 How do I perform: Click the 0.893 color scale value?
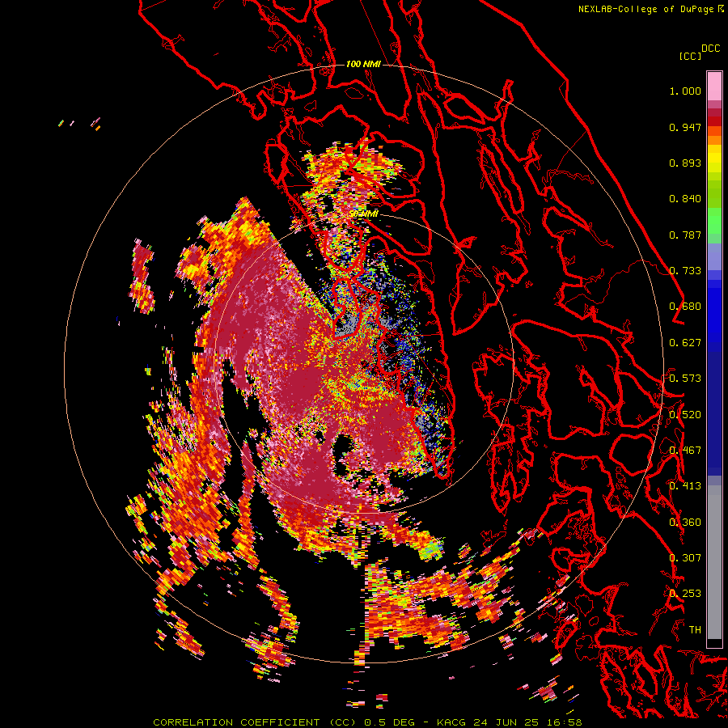(x=685, y=163)
